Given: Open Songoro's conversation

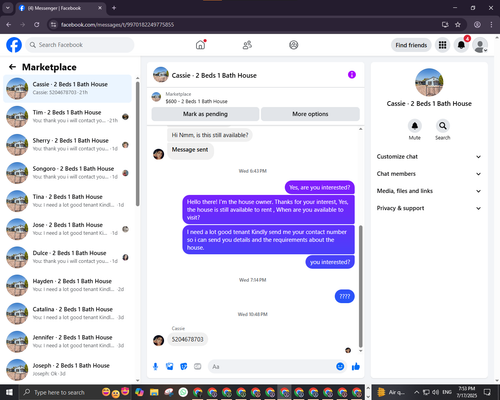Looking at the screenshot, I should coord(67,173).
